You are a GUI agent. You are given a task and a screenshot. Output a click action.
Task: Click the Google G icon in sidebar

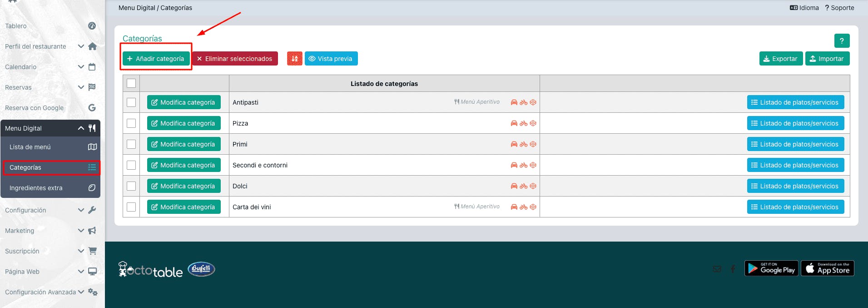point(92,108)
